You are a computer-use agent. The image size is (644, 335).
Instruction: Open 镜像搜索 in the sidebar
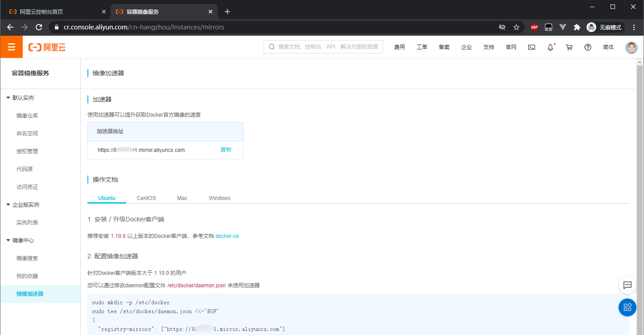tap(27, 258)
